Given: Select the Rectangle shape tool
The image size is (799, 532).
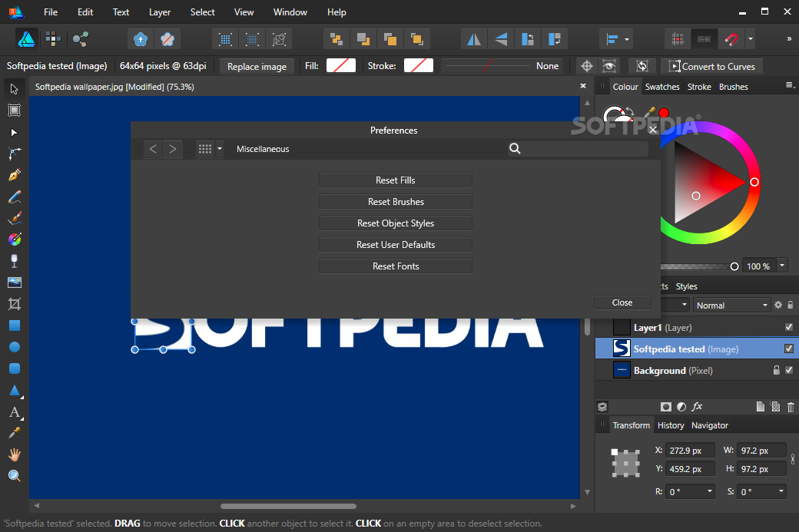Looking at the screenshot, I should click(x=15, y=325).
